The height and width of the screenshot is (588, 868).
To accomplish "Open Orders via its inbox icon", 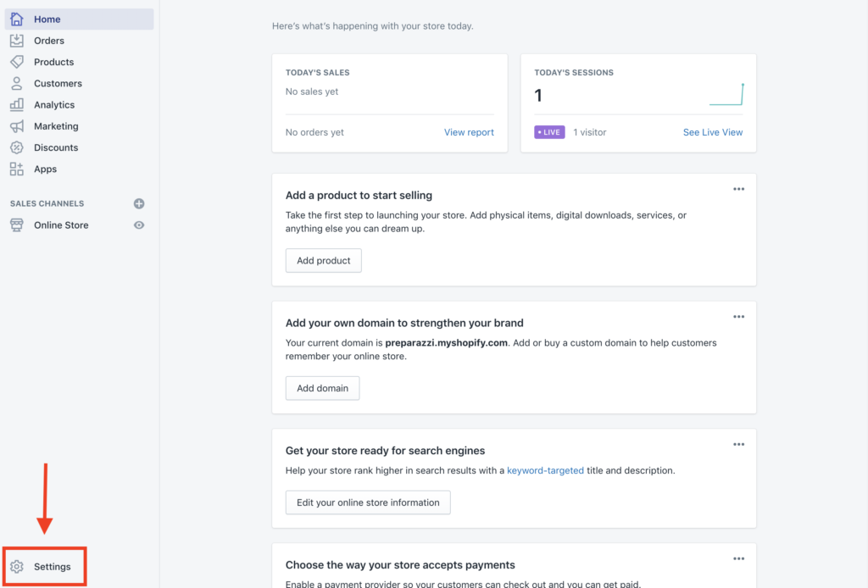I will (17, 41).
